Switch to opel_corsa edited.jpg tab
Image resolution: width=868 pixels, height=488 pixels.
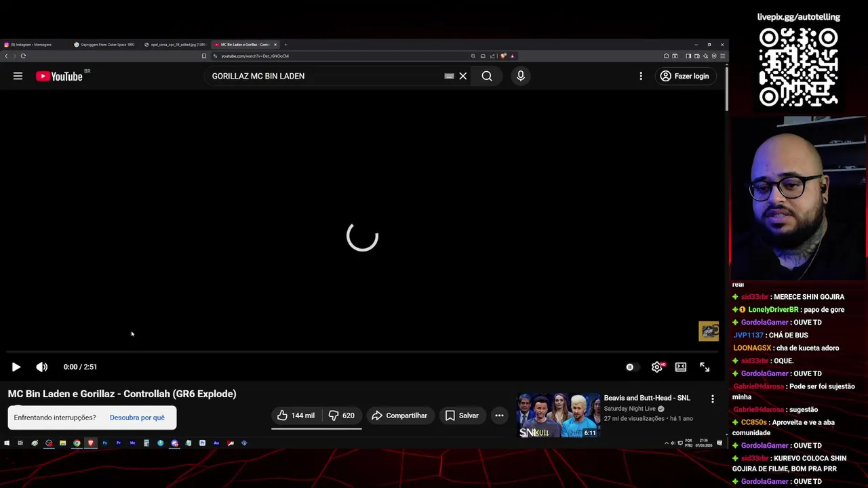click(175, 45)
